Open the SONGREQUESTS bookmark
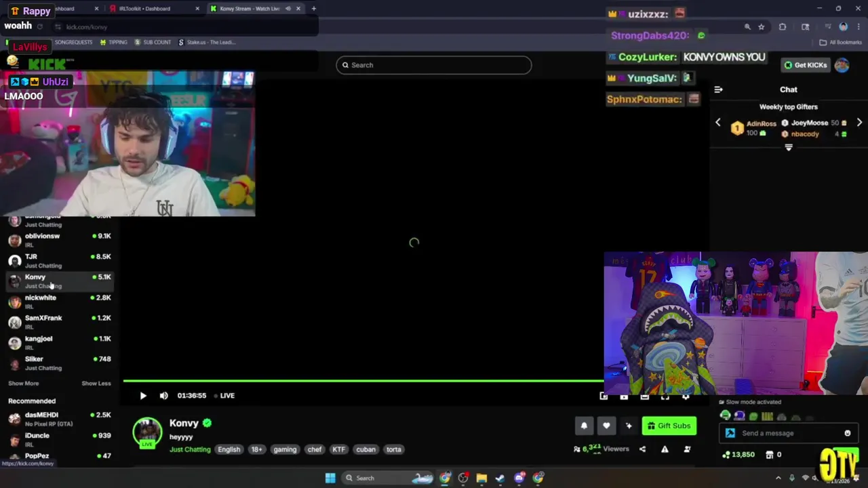The image size is (868, 488). [x=73, y=42]
